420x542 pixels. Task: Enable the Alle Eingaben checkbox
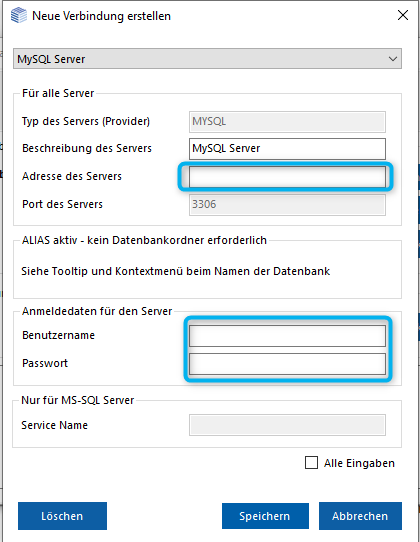pos(311,462)
